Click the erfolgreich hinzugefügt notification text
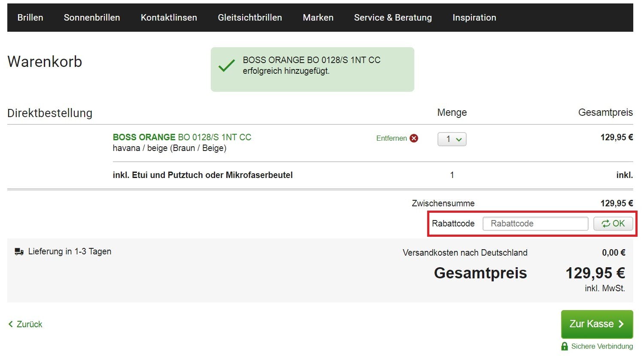Viewport: 644px width, 356px height. [286, 71]
